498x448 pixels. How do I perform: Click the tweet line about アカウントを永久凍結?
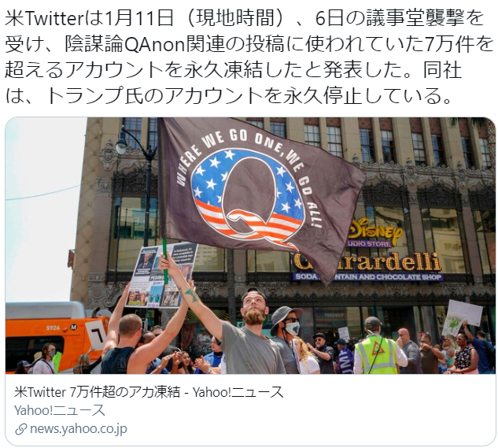[233, 69]
